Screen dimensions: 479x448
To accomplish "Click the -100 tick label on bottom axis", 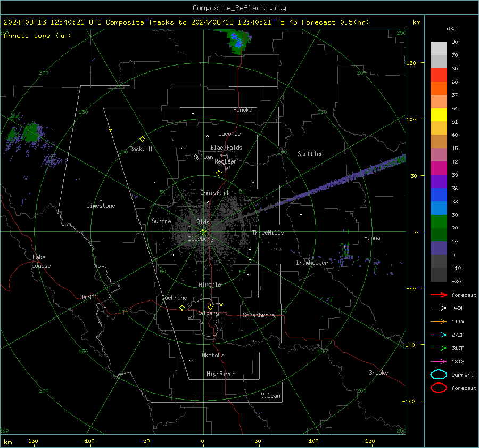I will tap(88, 441).
